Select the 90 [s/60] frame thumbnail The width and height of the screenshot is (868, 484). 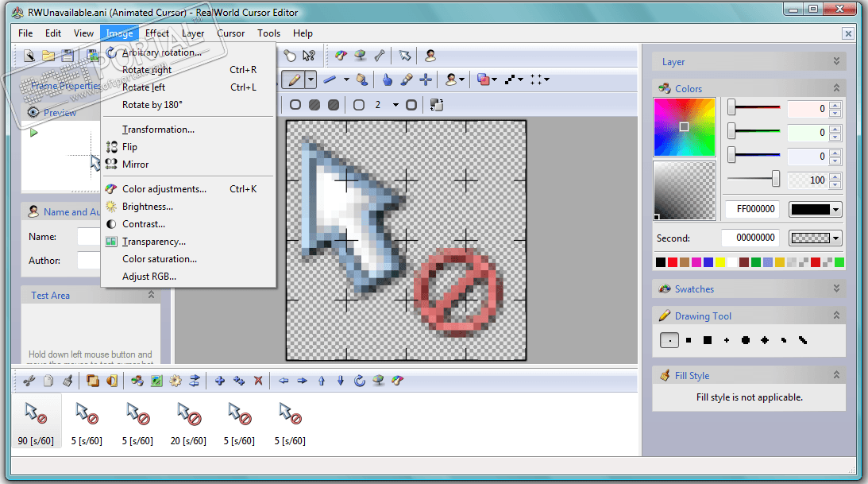(36, 423)
